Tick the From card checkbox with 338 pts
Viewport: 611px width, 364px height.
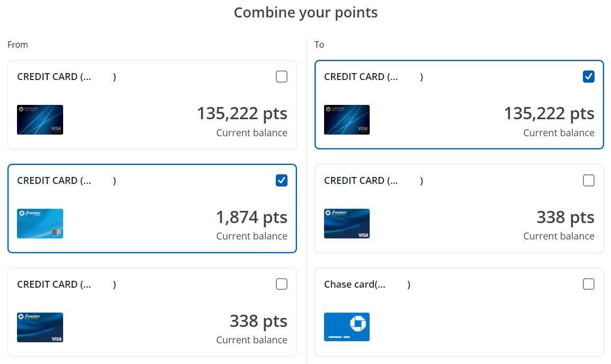[x=282, y=285]
